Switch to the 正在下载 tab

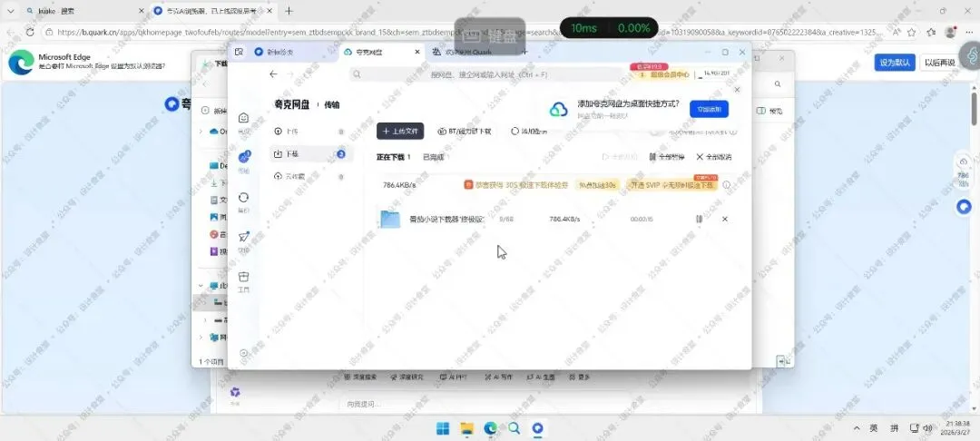[x=393, y=157]
